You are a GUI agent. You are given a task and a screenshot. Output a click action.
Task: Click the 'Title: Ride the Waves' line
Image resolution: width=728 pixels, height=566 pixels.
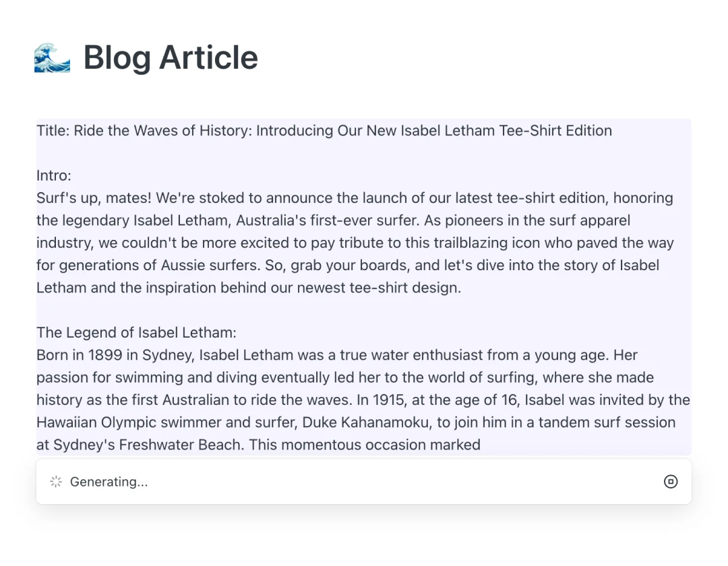[324, 131]
